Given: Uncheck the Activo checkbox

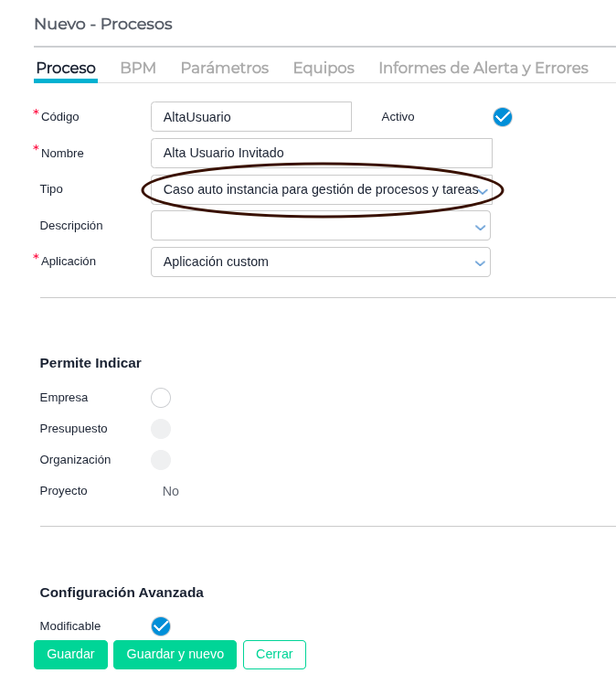Looking at the screenshot, I should [503, 117].
